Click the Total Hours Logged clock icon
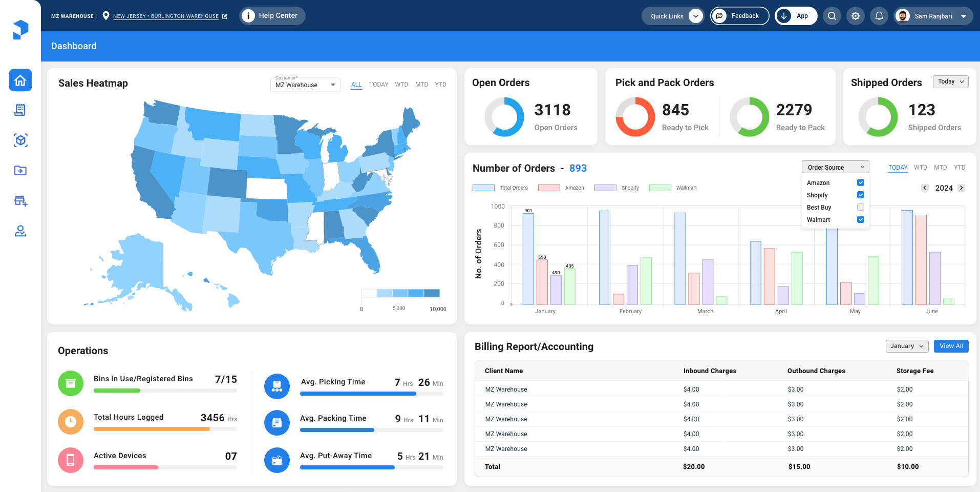The image size is (980, 492). coord(71,422)
